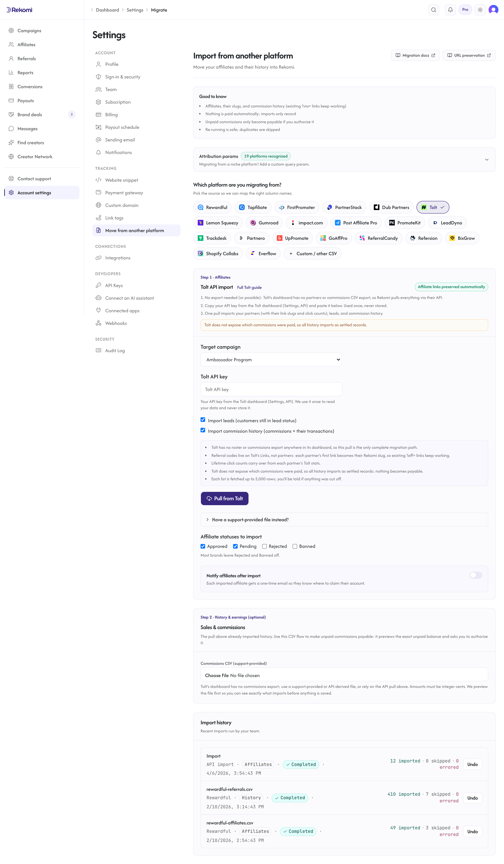Click the Tolt API key input field
Viewport: 504px width, 864px height.
[271, 389]
